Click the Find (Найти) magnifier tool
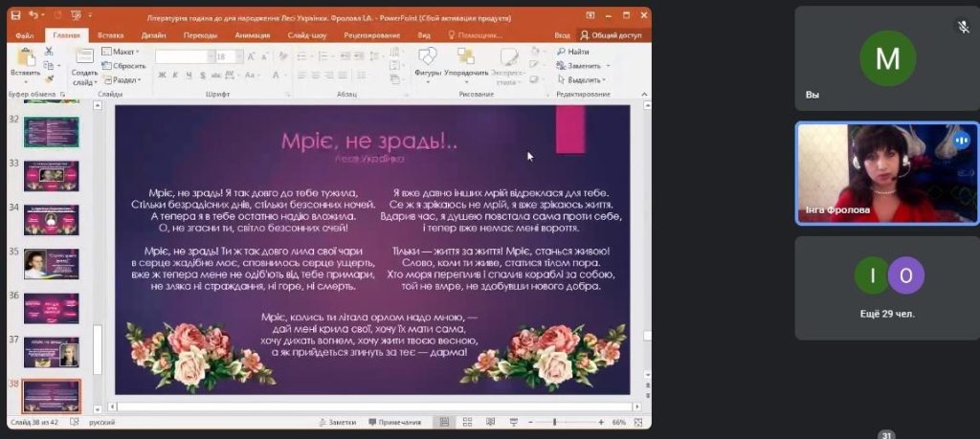 [572, 52]
